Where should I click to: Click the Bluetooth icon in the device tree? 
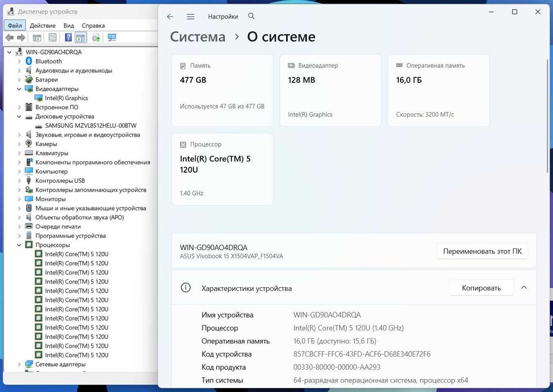tap(29, 61)
